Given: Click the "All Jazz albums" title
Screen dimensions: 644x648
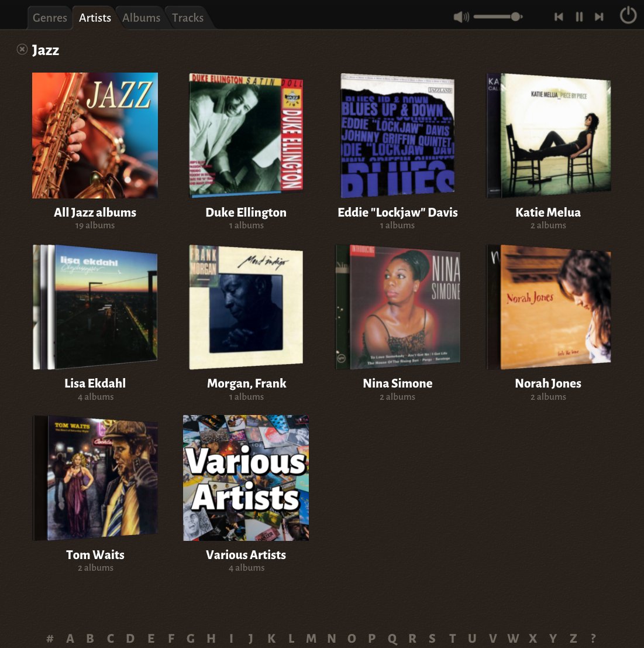Looking at the screenshot, I should [95, 212].
